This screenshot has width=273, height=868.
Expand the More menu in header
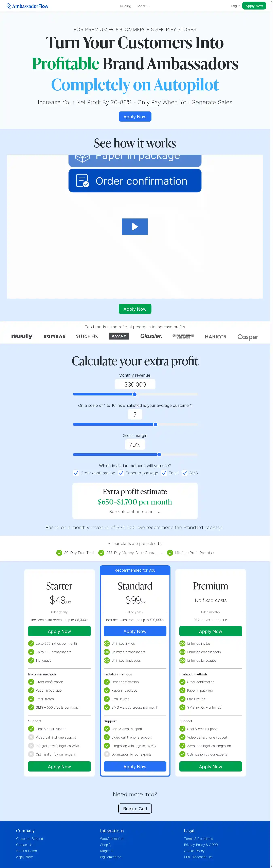[143, 6]
